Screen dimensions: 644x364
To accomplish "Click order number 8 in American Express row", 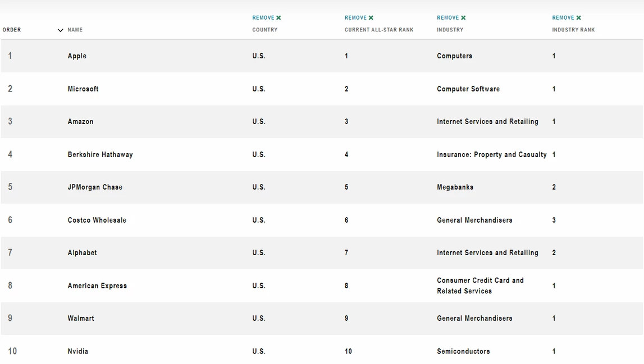I will click(10, 285).
